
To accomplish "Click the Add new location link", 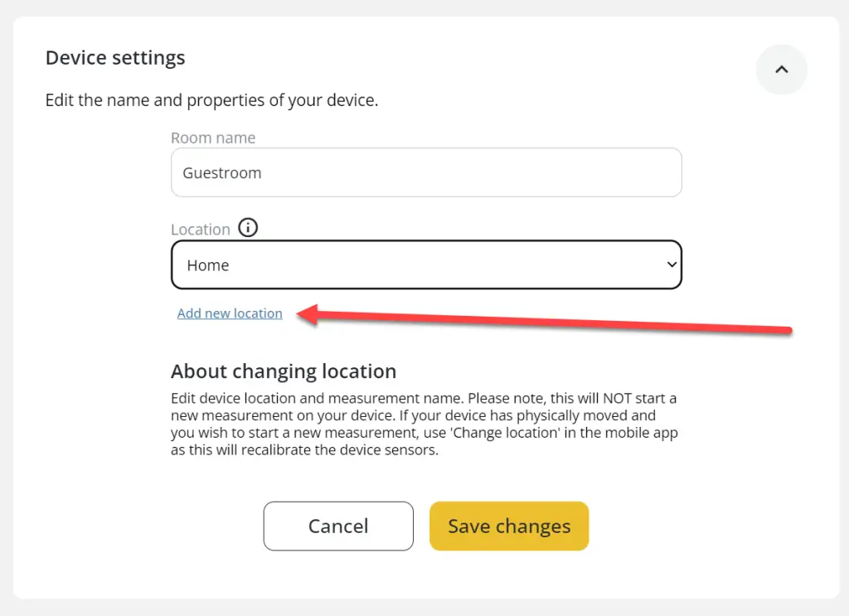I will pyautogui.click(x=230, y=313).
